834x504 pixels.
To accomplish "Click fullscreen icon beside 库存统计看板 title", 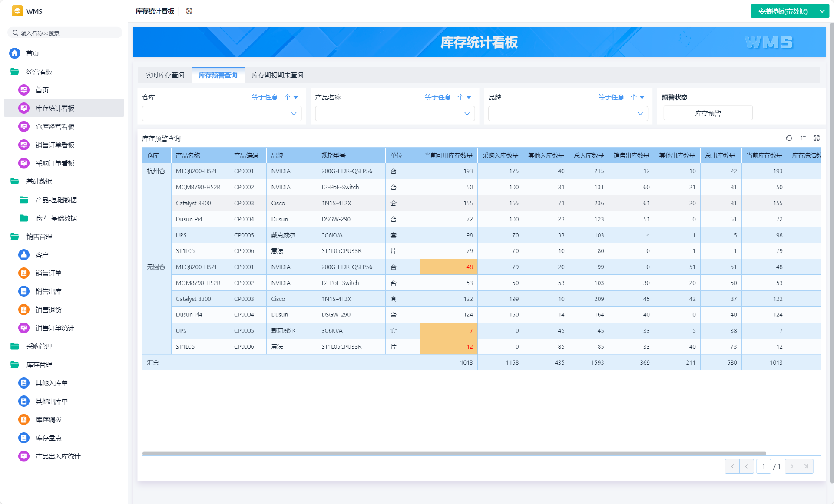I will [x=189, y=11].
